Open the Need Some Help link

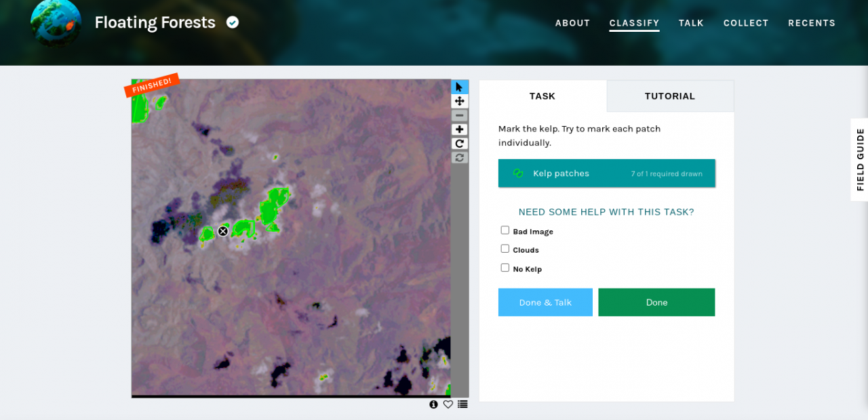[x=606, y=212]
